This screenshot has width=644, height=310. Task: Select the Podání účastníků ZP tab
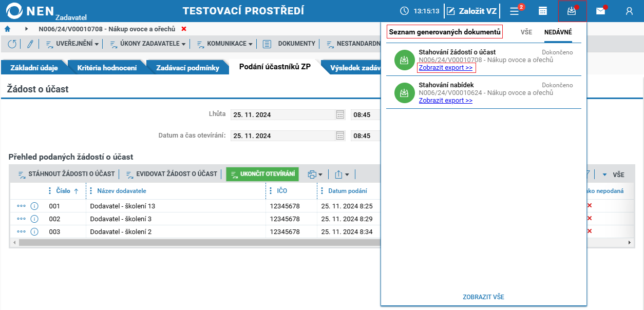tap(275, 67)
